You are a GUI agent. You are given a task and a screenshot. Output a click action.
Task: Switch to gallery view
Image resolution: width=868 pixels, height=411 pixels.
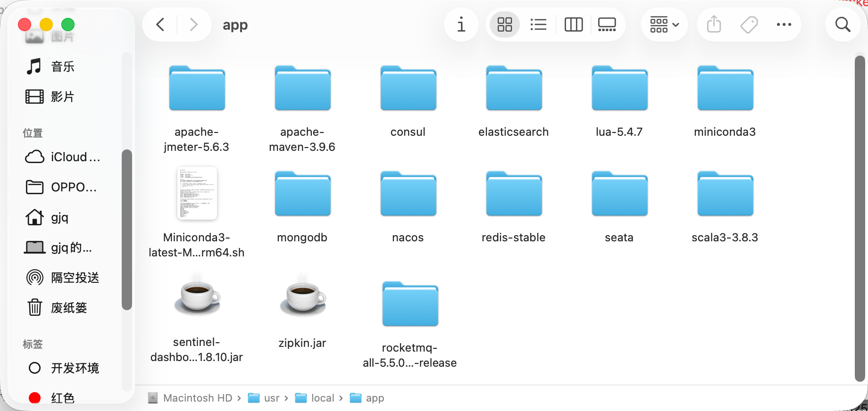click(x=607, y=25)
